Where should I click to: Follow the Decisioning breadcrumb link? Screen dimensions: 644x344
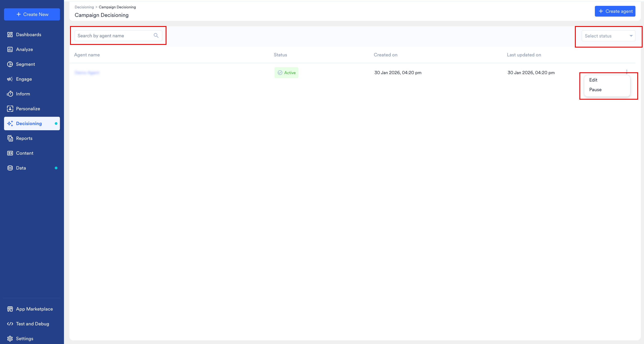pos(84,7)
